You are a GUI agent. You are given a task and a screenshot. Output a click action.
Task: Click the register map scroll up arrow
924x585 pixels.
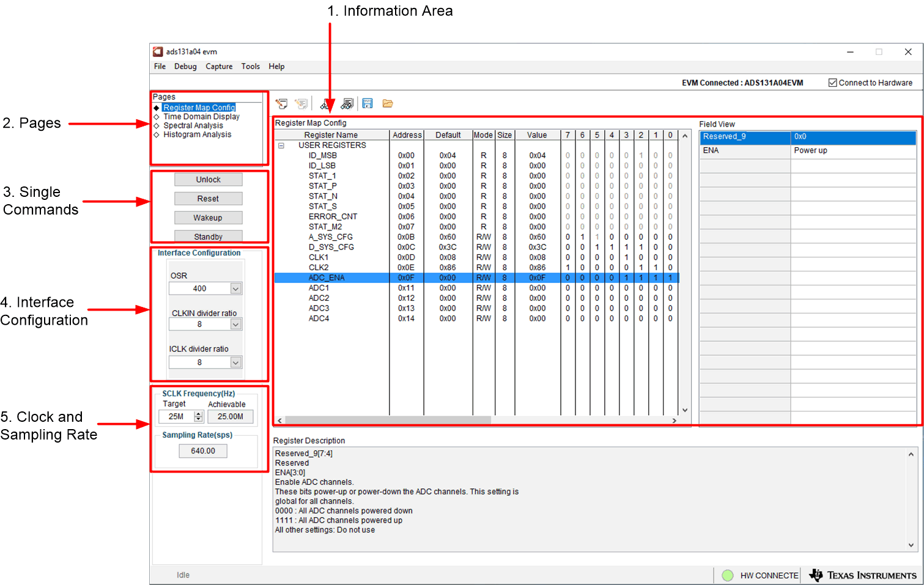click(685, 136)
